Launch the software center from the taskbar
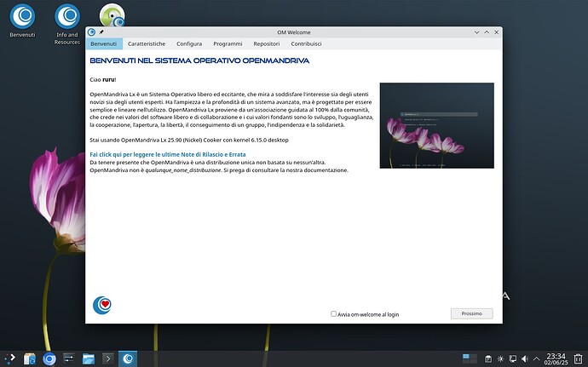 pyautogui.click(x=29, y=358)
